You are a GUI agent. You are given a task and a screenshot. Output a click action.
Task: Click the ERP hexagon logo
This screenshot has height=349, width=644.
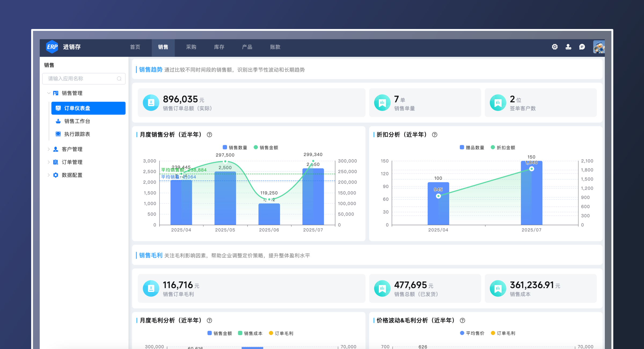click(x=52, y=47)
